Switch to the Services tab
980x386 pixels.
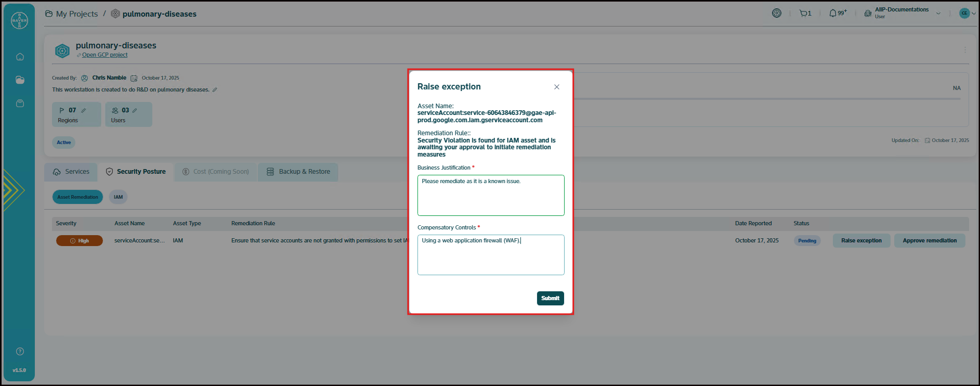click(71, 172)
